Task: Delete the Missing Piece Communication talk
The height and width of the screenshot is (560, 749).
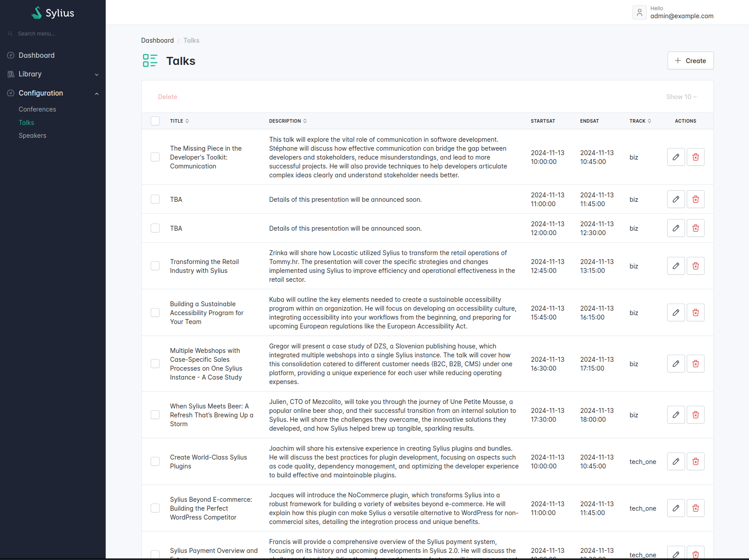Action: tap(696, 157)
